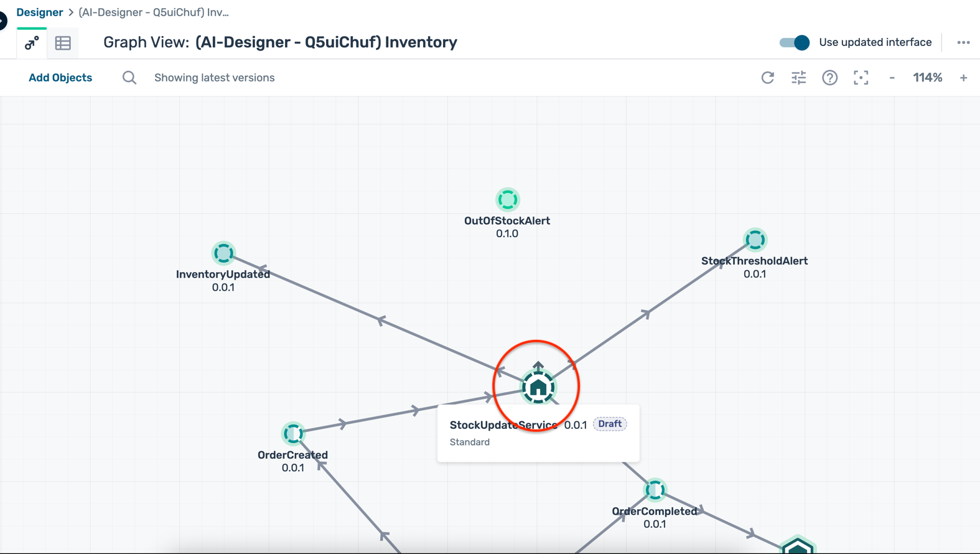Select the OrderCompleted event node
980x554 pixels.
tap(655, 491)
